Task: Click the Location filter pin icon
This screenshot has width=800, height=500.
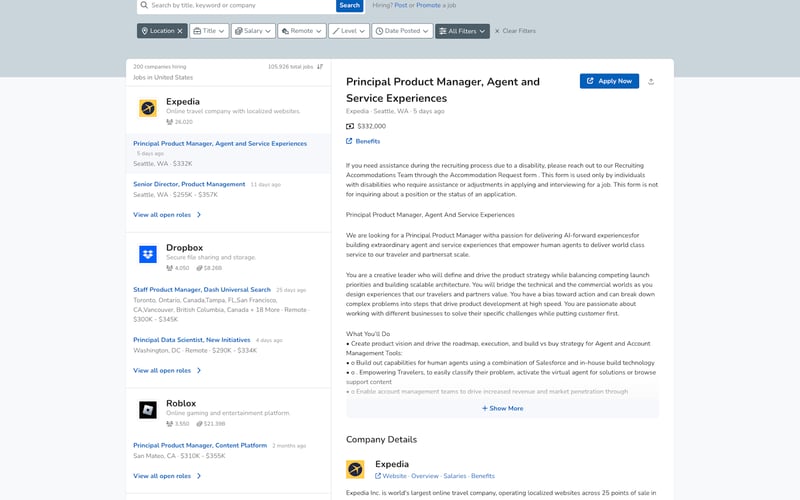Action: pos(144,31)
